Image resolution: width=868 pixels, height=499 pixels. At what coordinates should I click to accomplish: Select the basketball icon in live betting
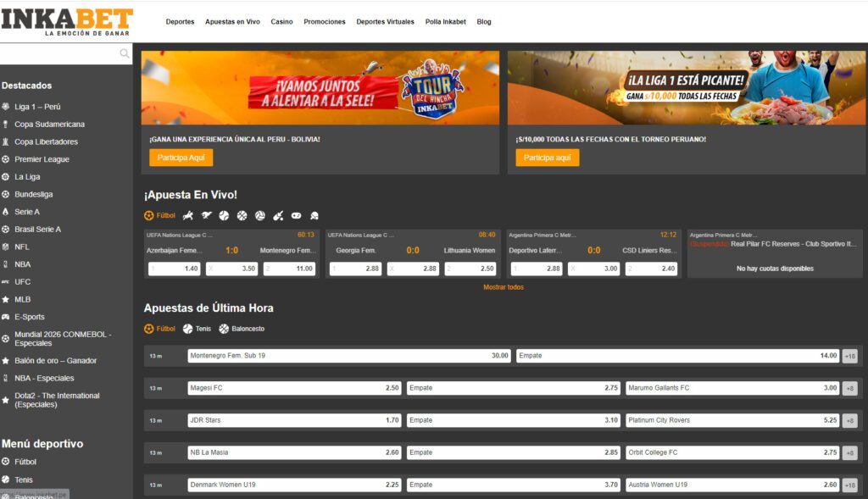pyautogui.click(x=242, y=216)
